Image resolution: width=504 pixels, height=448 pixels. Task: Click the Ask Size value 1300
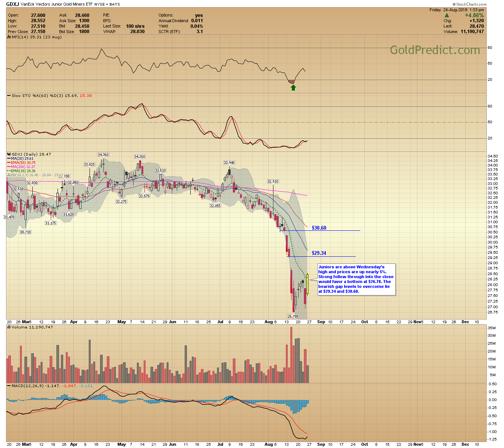coord(84,21)
